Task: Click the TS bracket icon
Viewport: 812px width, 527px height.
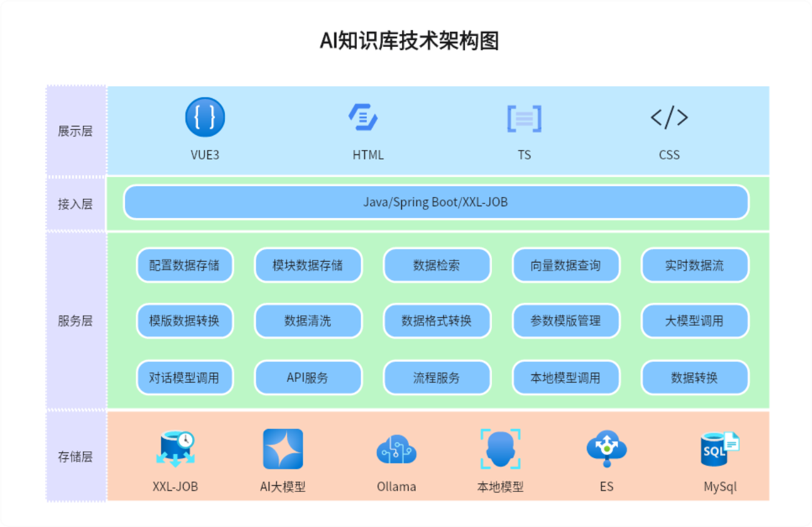Action: pos(524,118)
